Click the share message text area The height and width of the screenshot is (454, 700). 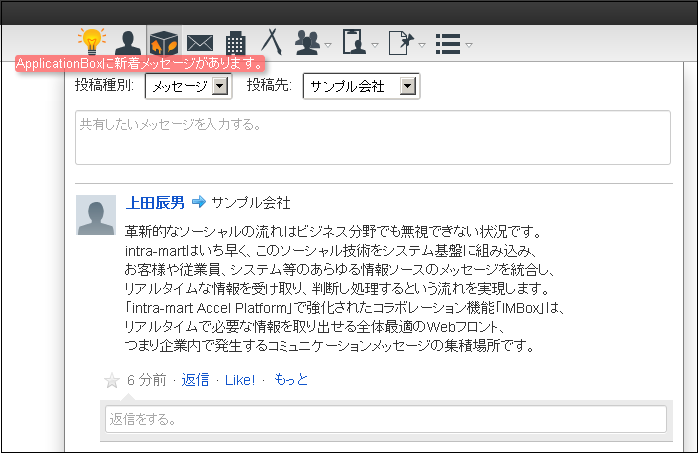(x=373, y=137)
